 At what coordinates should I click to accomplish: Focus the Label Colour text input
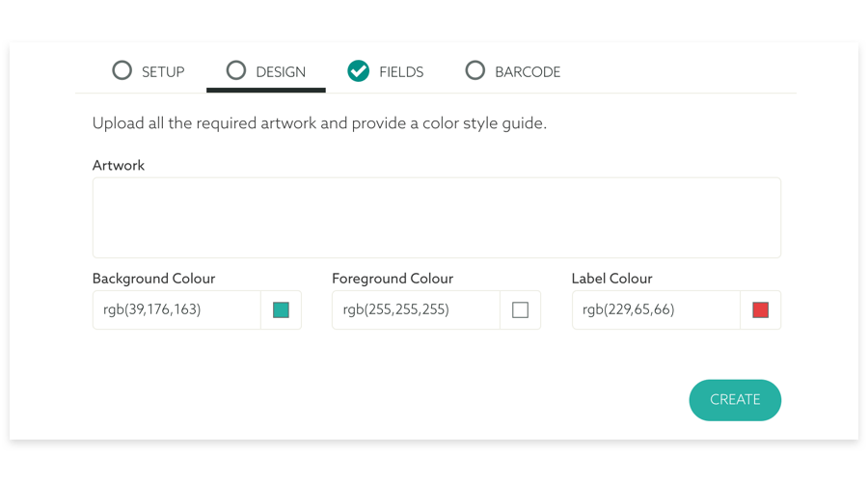[x=656, y=310]
